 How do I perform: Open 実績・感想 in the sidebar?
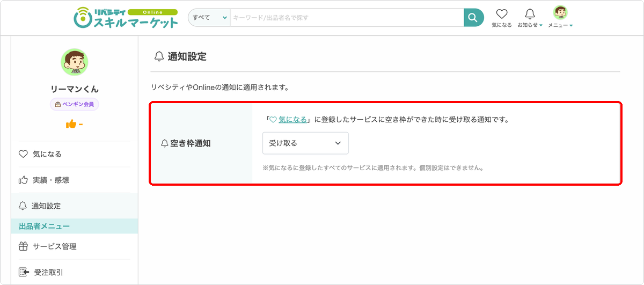coord(75,180)
